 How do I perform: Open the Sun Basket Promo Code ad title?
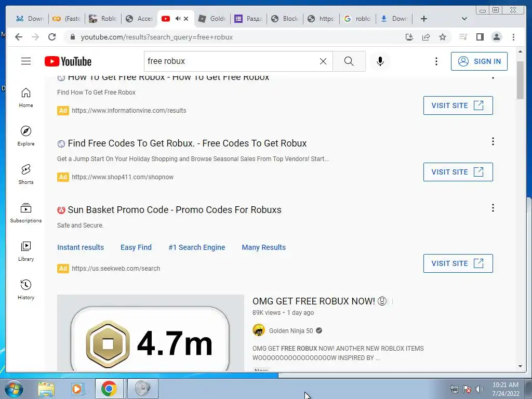pos(175,210)
